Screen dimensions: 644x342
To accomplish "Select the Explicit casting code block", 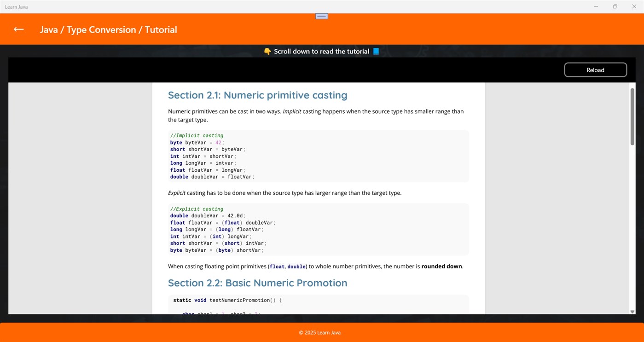I will coord(319,229).
